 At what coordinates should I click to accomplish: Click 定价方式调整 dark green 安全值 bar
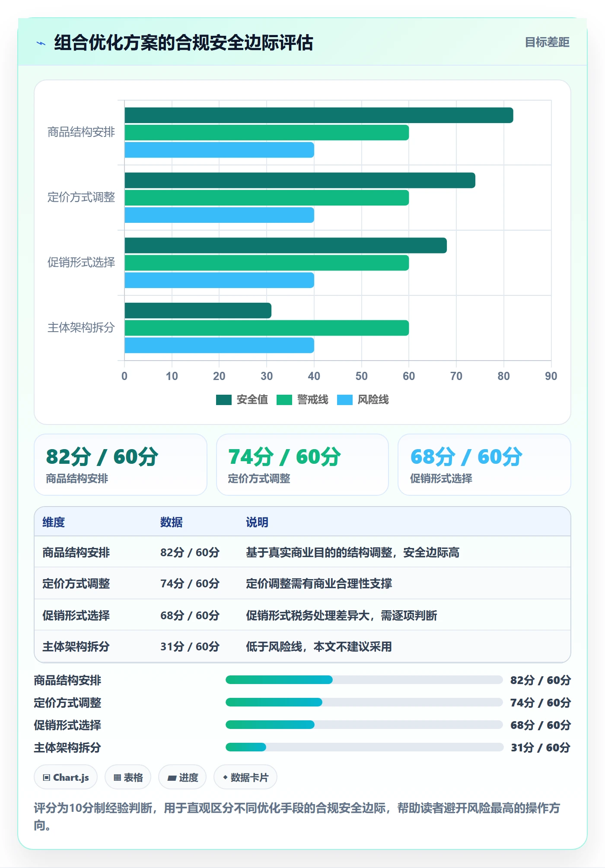[300, 181]
